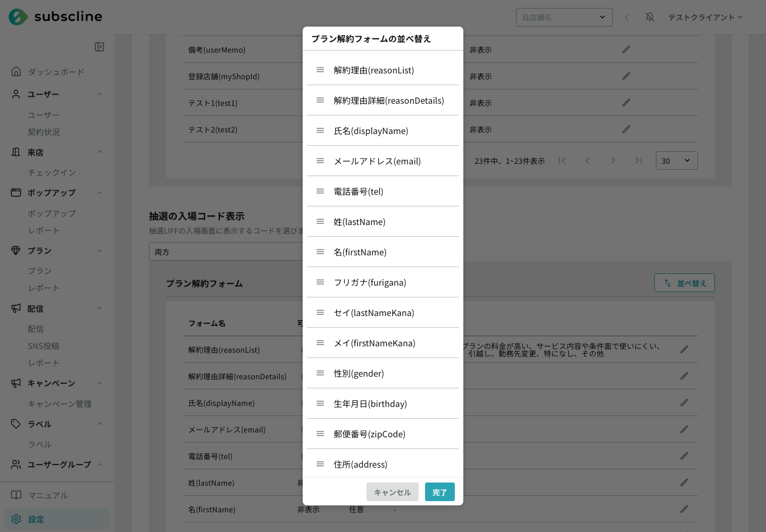Open キャンペーン管理 in the sidebar
This screenshot has height=532, width=766.
60,404
